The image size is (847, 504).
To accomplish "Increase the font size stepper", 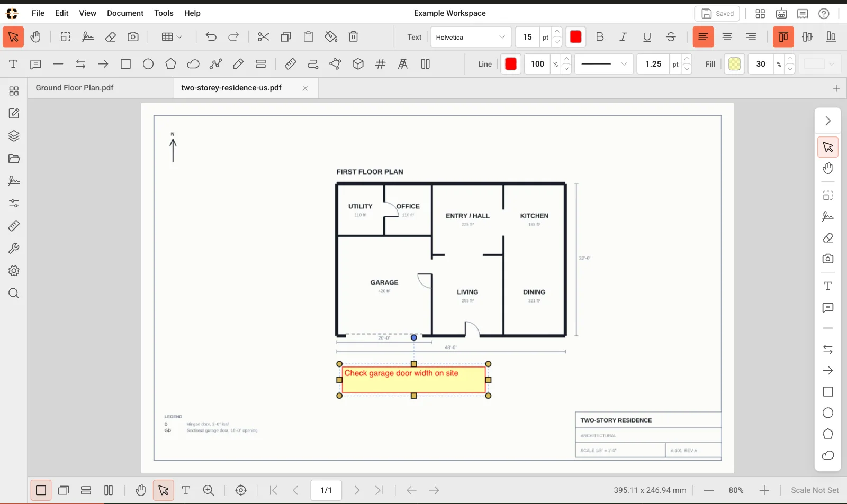I will [x=557, y=32].
